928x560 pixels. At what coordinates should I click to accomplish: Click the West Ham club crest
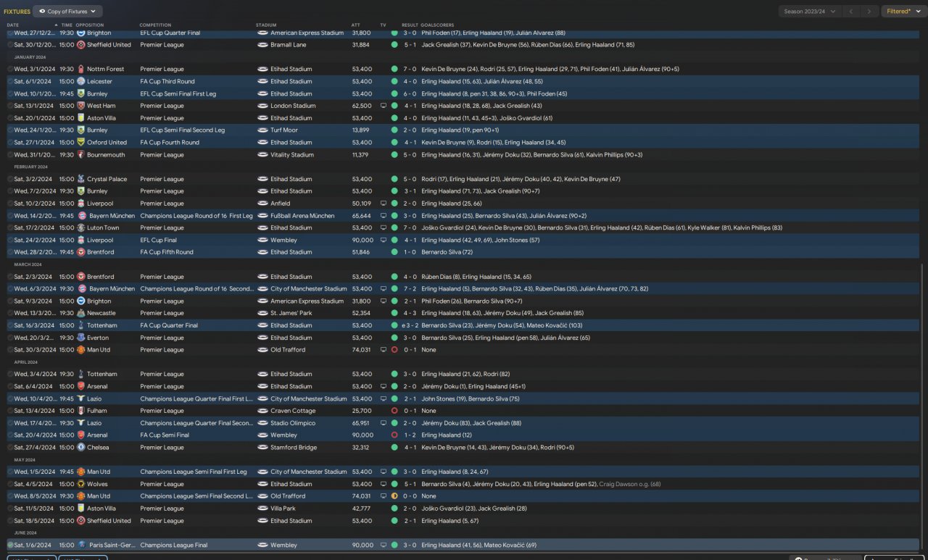pyautogui.click(x=81, y=106)
